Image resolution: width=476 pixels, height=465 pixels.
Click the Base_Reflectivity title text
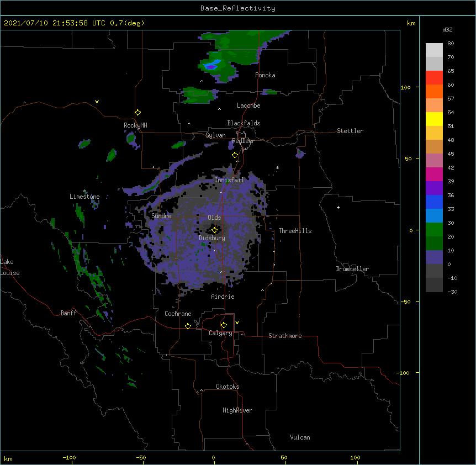(237, 8)
